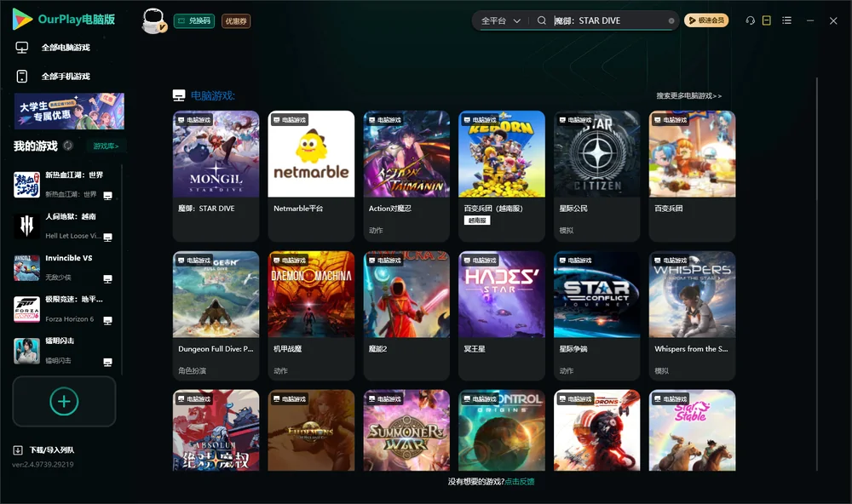Open Dungeon Full Dive game card

pos(216,316)
